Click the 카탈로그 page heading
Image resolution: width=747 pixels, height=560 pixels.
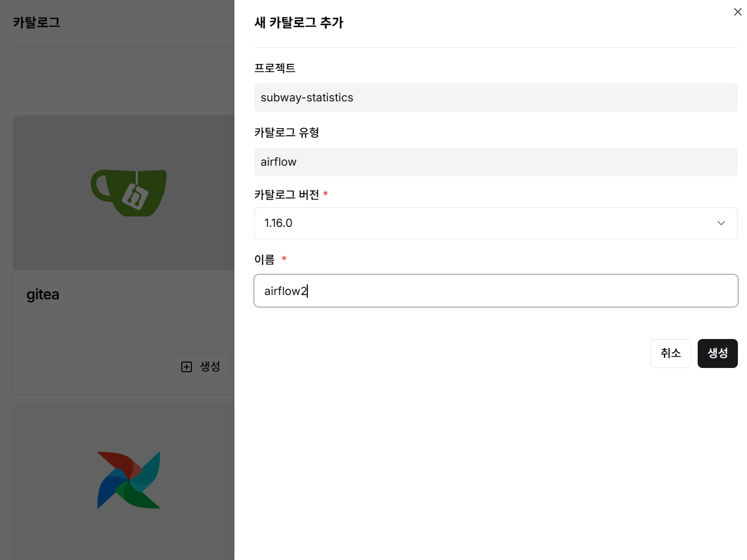(x=36, y=23)
